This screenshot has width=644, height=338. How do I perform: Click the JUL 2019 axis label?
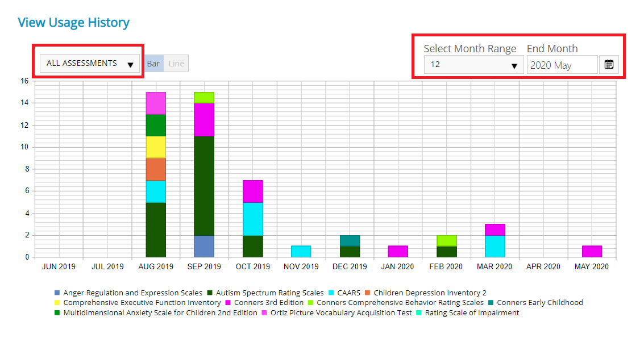[x=107, y=266]
